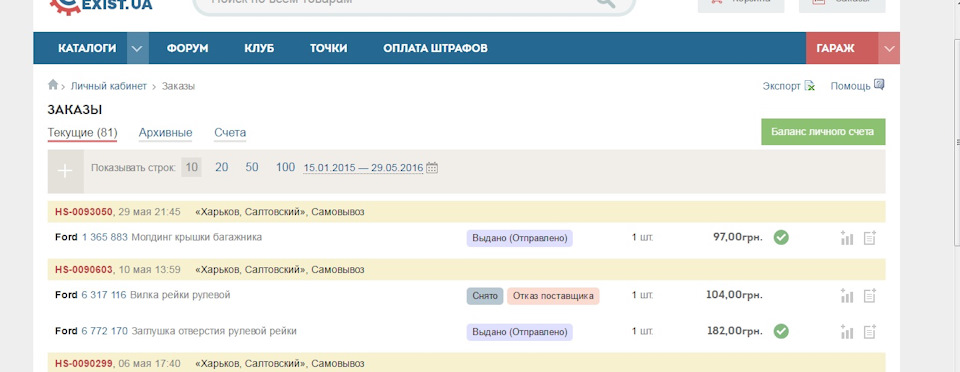Click Баланс личного счета button
The image size is (960, 372).
point(823,132)
